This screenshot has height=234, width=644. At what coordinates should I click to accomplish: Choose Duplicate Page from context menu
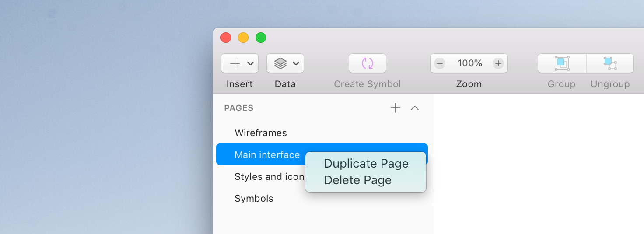pyautogui.click(x=366, y=163)
